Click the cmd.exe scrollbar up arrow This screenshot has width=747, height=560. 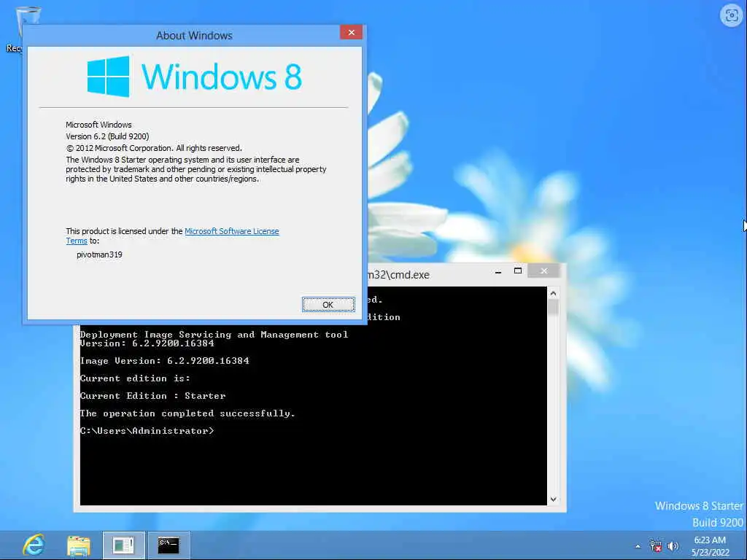point(553,293)
